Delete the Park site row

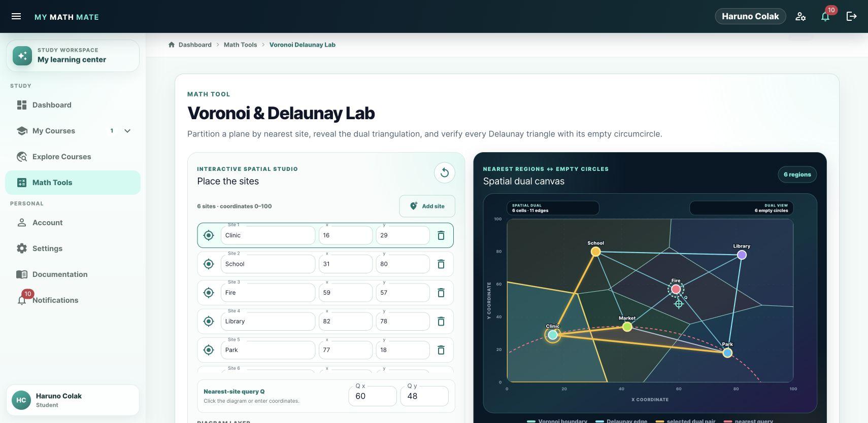tap(441, 350)
